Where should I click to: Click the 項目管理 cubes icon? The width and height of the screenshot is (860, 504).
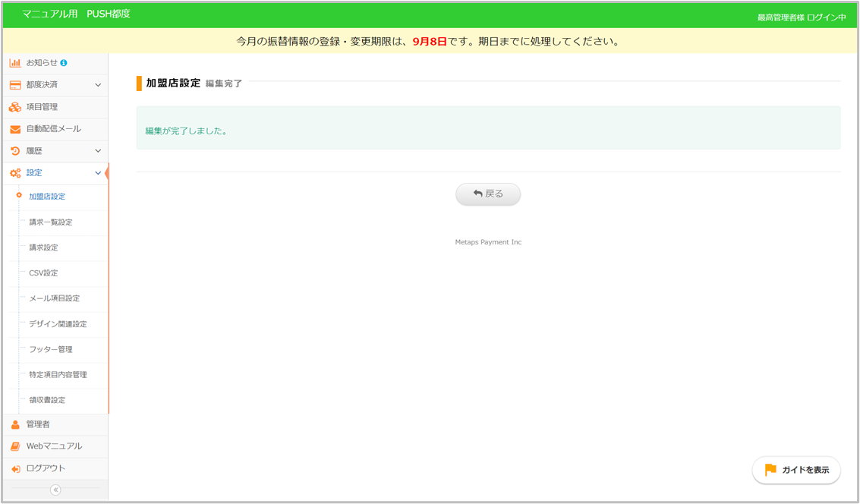coord(15,107)
